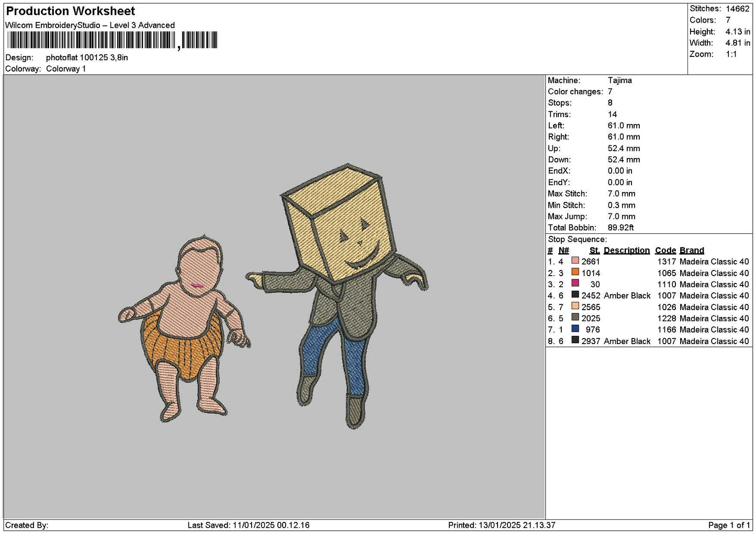Click the 'Colorway 1' value

[66, 69]
